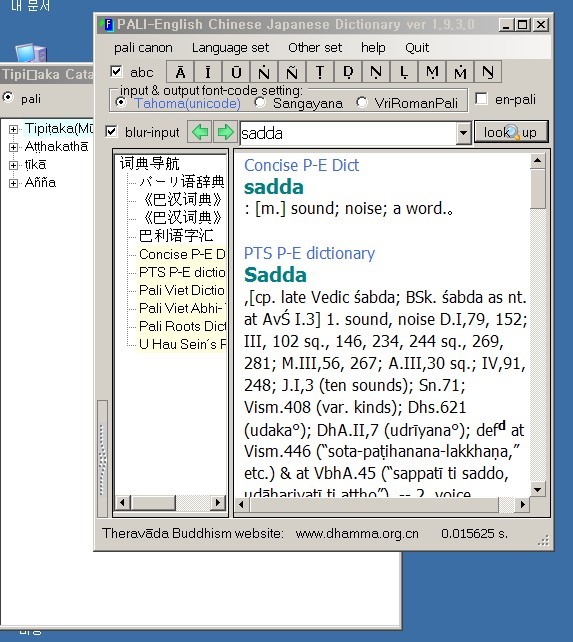Viewport: 573px width, 642px height.
Task: Open the help menu
Action: (373, 48)
